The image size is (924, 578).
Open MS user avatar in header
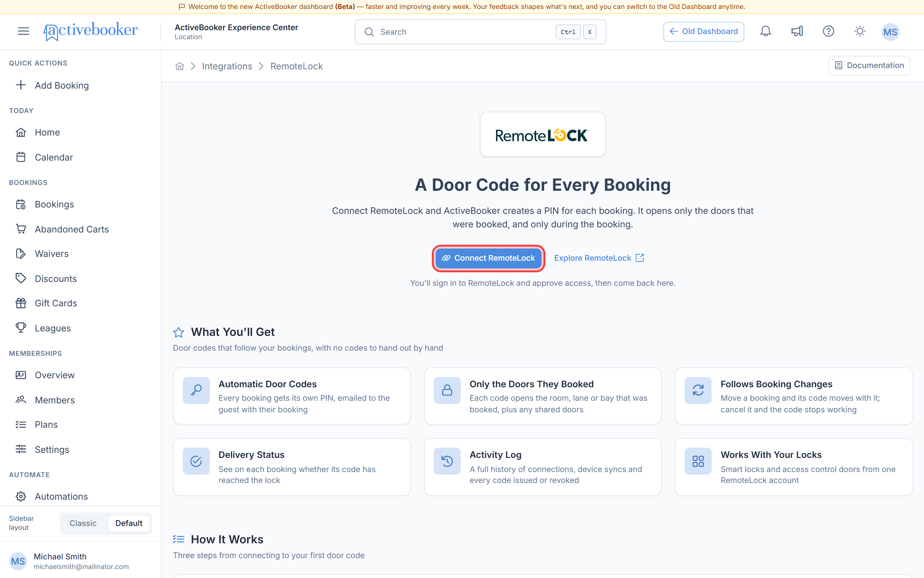[x=890, y=32]
